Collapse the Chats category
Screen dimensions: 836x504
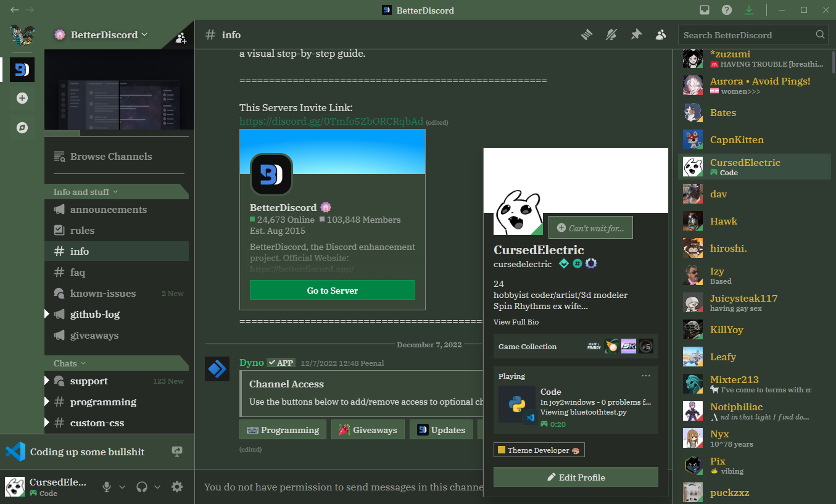click(70, 363)
